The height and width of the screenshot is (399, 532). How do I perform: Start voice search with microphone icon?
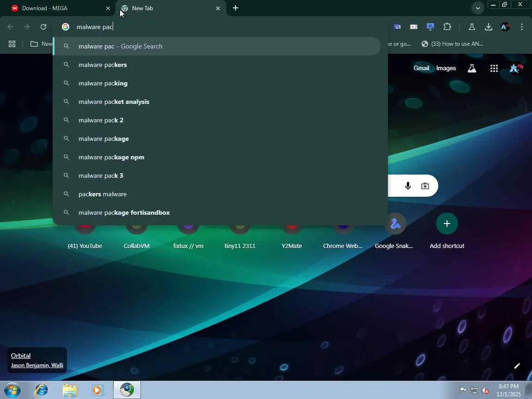point(408,186)
